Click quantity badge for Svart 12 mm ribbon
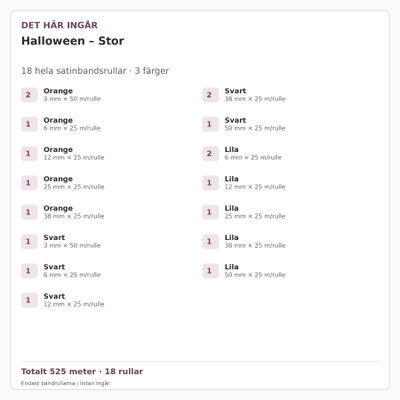 [x=29, y=300]
